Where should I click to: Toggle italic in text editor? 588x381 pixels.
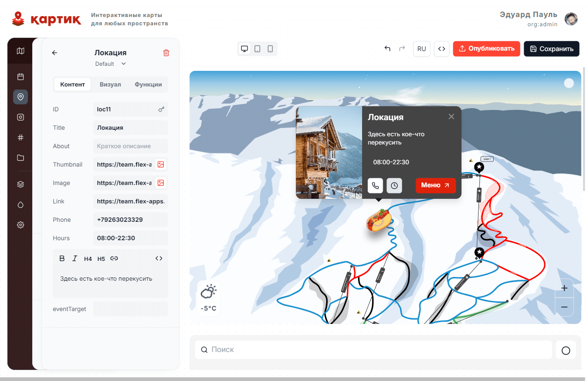tap(75, 259)
